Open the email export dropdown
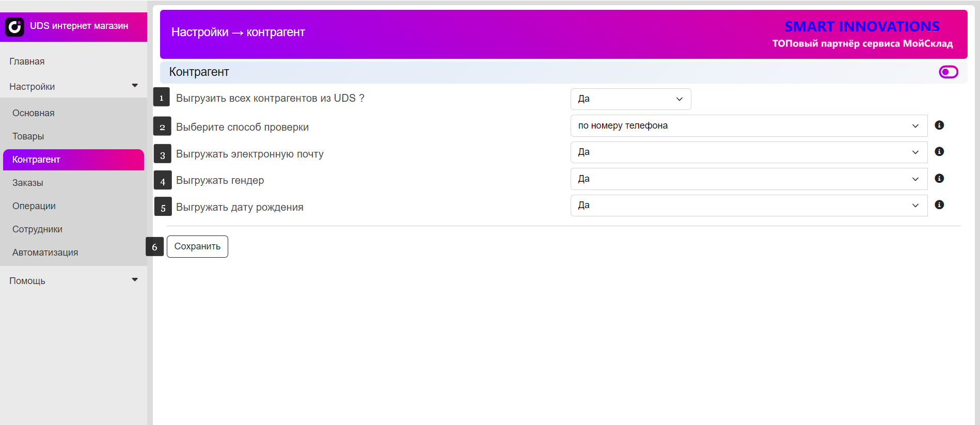The width and height of the screenshot is (980, 425). 748,152
